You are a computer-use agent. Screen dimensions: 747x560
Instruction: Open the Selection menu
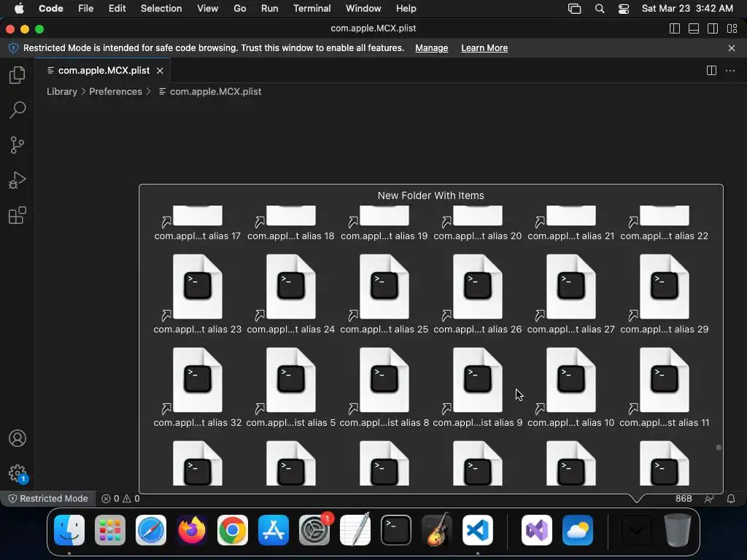click(161, 9)
